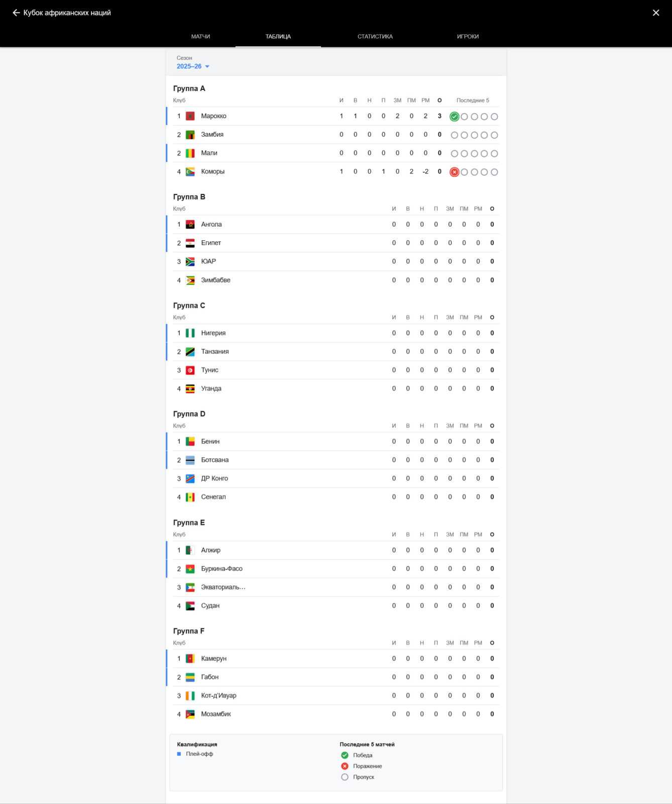Click the Egypt flag icon

click(190, 243)
